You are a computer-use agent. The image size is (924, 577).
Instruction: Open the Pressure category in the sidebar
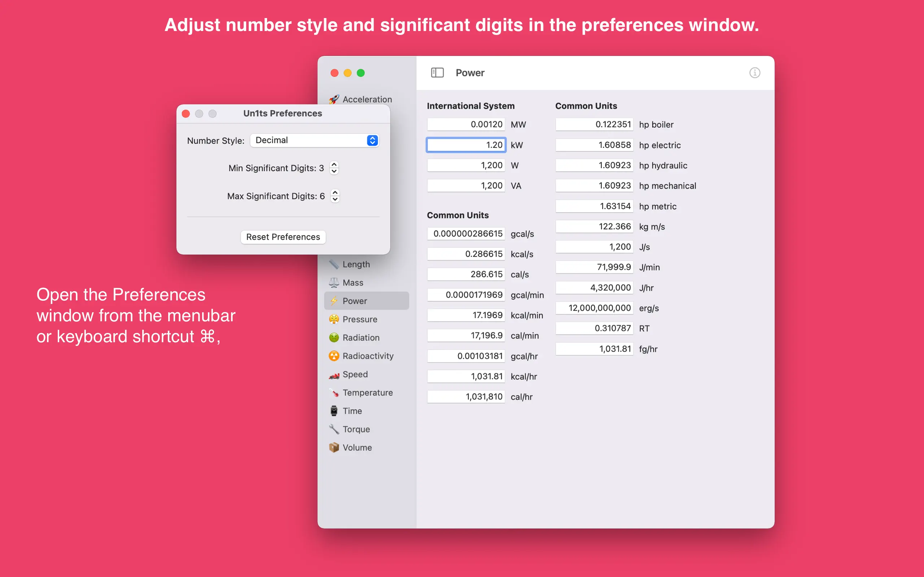pyautogui.click(x=359, y=319)
